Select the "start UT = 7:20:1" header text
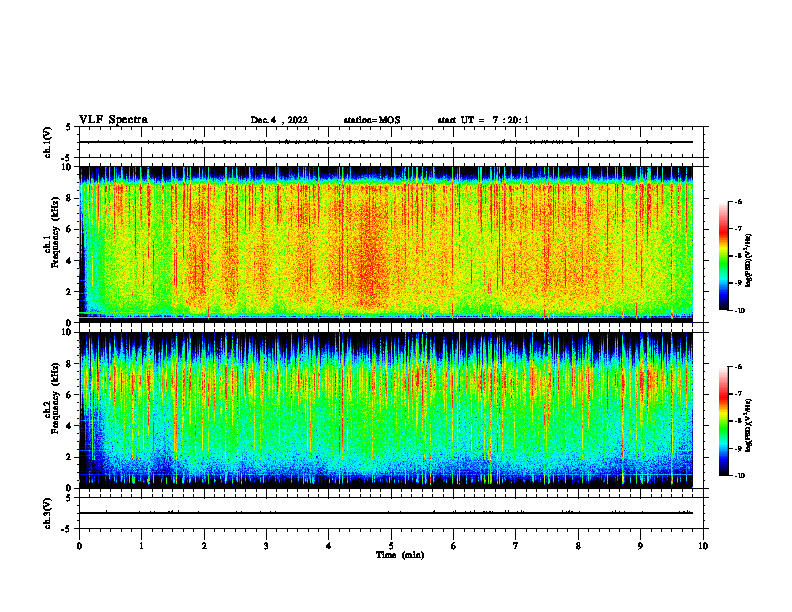Screen dimensions: 792x612 point(483,120)
